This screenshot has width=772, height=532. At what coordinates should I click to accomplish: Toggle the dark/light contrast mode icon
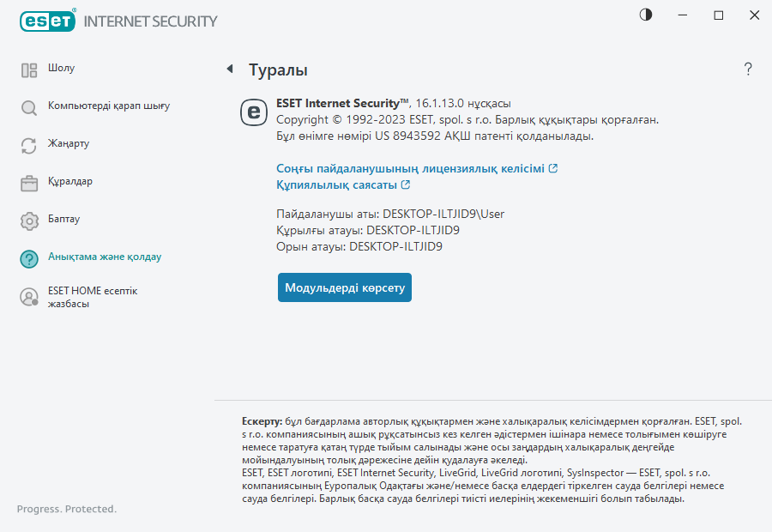[x=646, y=15]
